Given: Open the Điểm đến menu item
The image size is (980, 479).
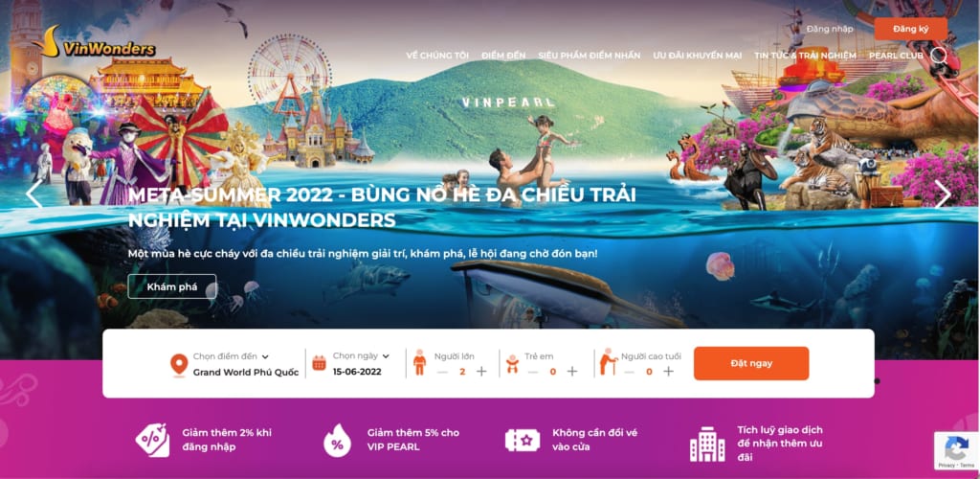Looking at the screenshot, I should [503, 56].
